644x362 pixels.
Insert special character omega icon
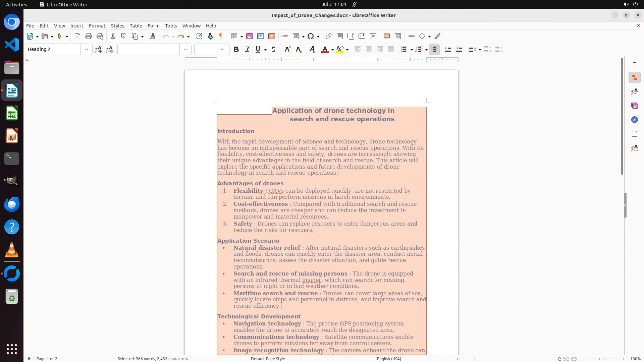point(311,36)
